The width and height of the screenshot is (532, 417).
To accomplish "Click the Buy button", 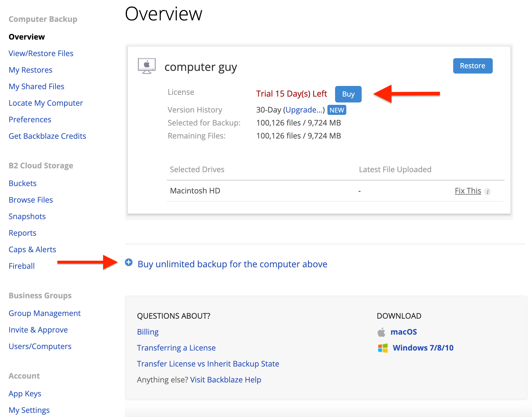I will [348, 94].
